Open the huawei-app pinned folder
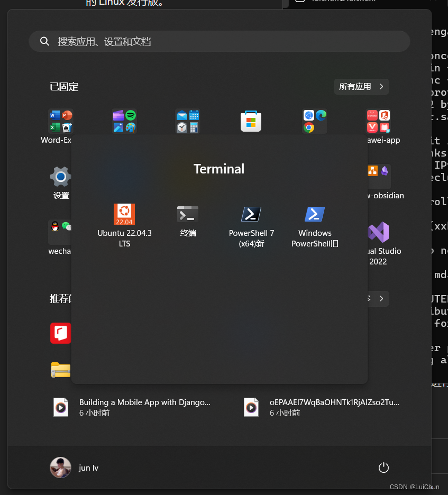 (x=378, y=121)
